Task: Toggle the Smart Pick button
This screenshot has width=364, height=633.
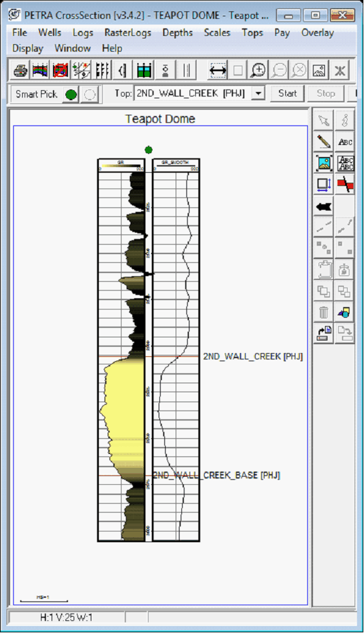Action: (37, 95)
